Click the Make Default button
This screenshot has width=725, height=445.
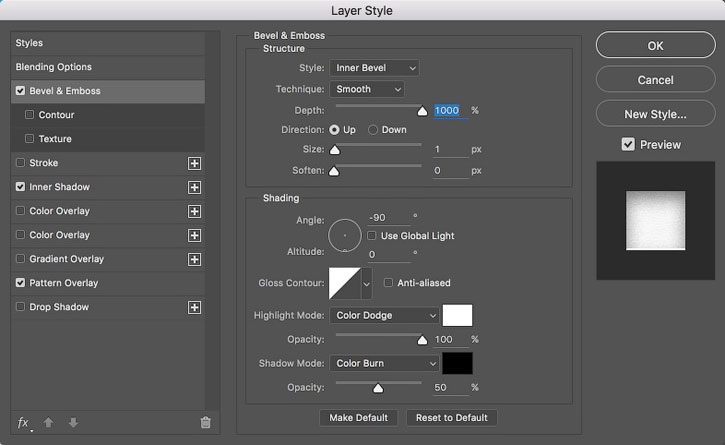point(358,418)
